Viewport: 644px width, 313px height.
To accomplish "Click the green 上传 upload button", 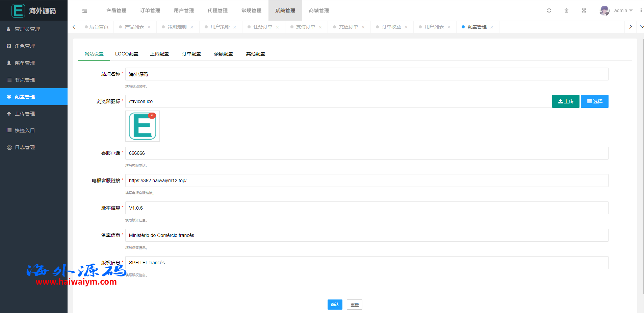I will pyautogui.click(x=565, y=101).
